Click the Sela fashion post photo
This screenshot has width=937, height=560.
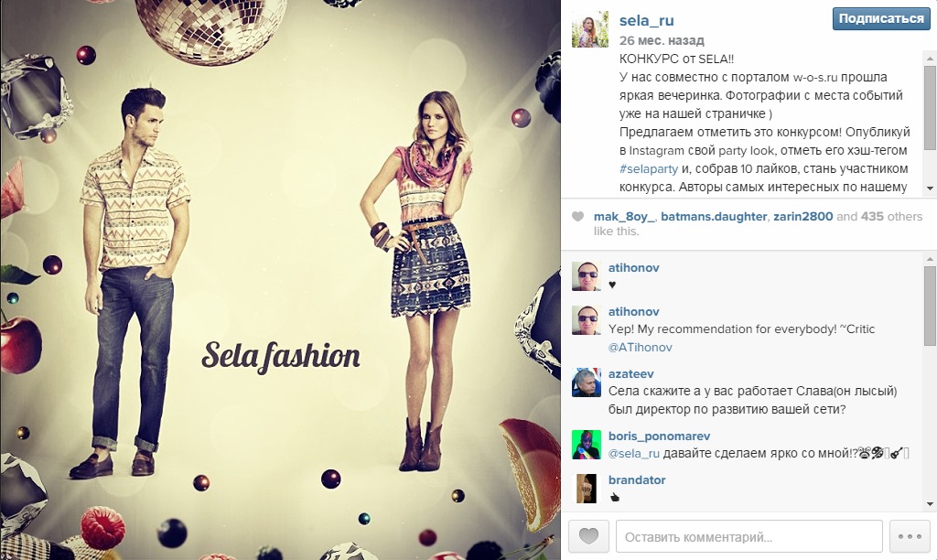click(280, 280)
